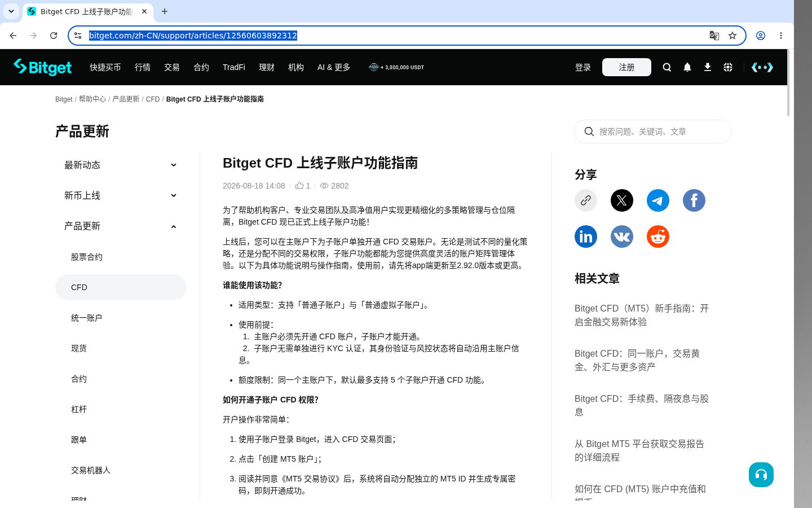
Task: Open related article 同一账户，交易黄金、外汇与更多资产
Action: (637, 360)
